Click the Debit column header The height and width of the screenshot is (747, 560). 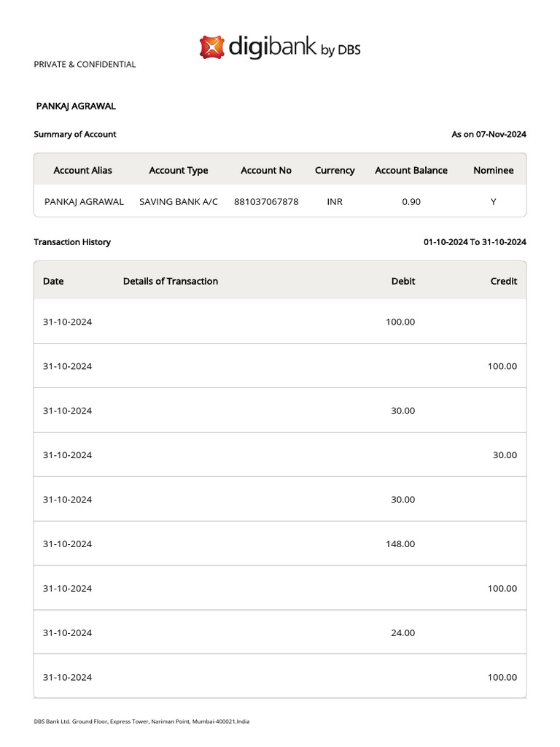pyautogui.click(x=403, y=281)
